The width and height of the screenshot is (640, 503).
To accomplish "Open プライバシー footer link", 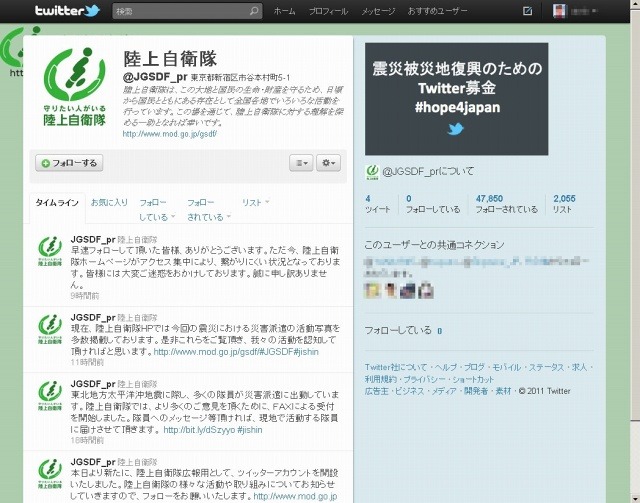I will pyautogui.click(x=424, y=379).
